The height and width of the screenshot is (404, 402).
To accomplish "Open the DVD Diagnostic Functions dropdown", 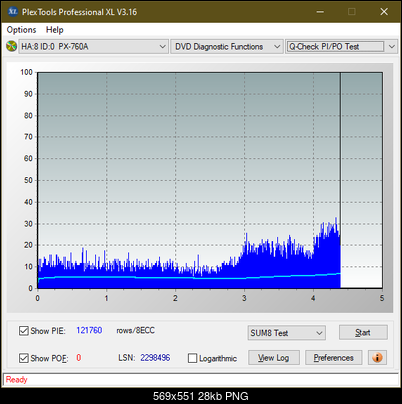I will coord(227,47).
